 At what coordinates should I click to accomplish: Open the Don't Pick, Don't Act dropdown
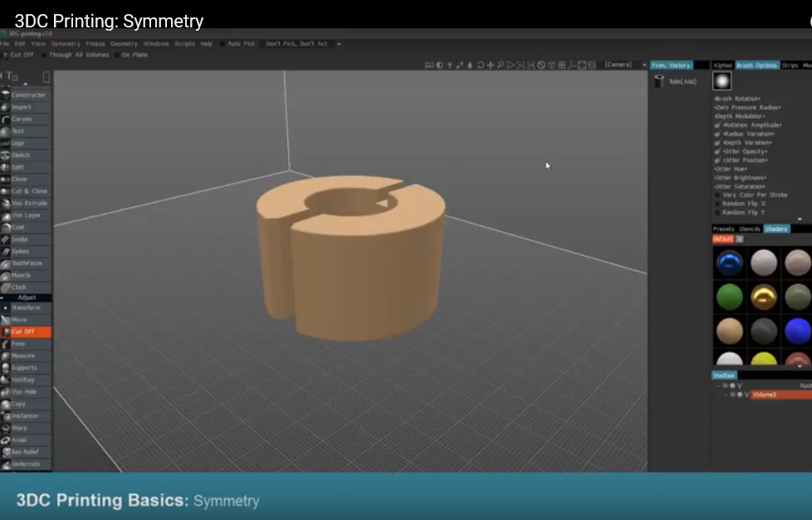(x=302, y=44)
